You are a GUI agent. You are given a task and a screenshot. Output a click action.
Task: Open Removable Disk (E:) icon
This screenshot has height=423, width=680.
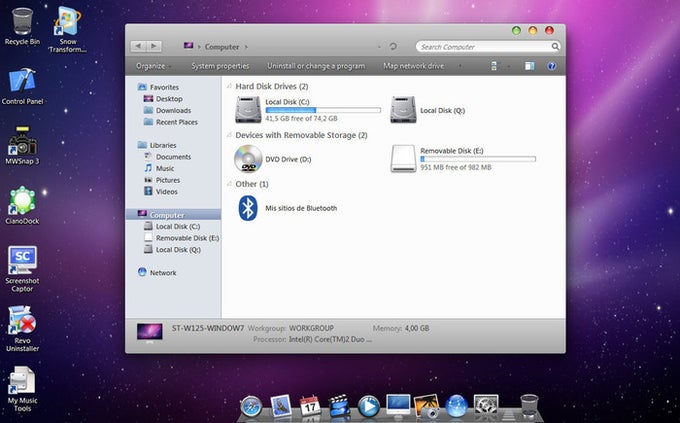click(403, 159)
